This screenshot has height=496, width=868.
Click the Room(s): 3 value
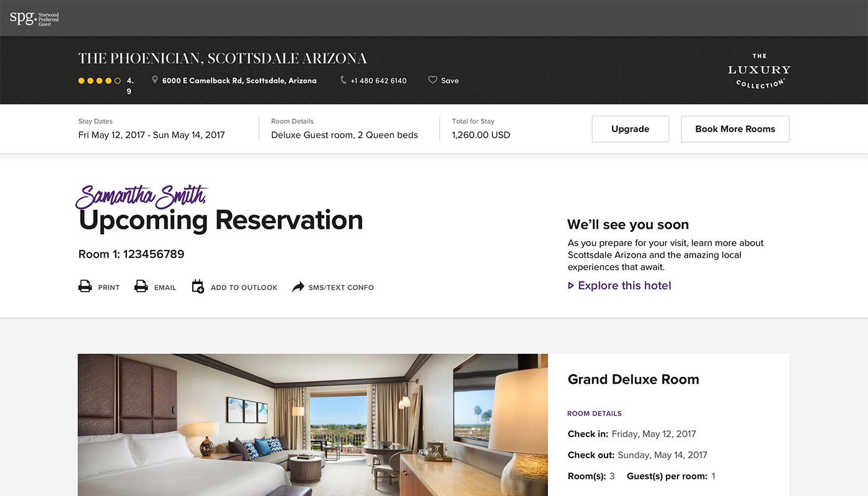591,476
